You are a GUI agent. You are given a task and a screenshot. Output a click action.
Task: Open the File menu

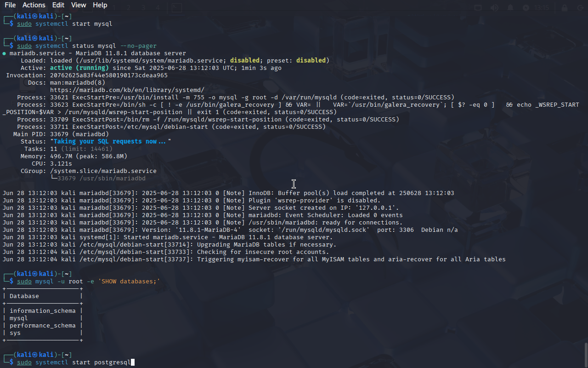(10, 5)
